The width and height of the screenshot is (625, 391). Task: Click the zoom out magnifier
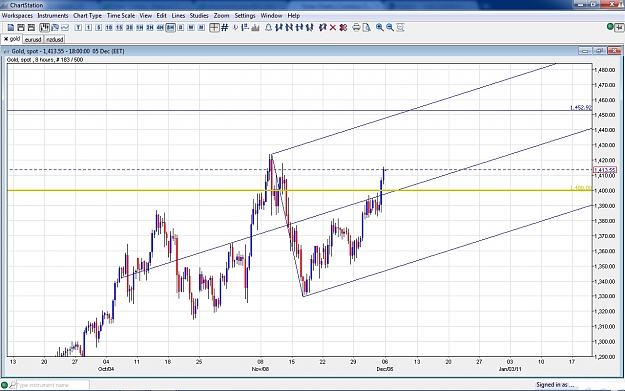[390, 28]
